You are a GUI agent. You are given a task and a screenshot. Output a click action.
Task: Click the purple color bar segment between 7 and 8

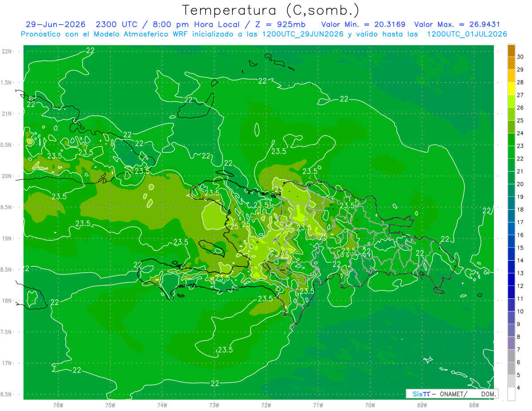[x=511, y=343]
